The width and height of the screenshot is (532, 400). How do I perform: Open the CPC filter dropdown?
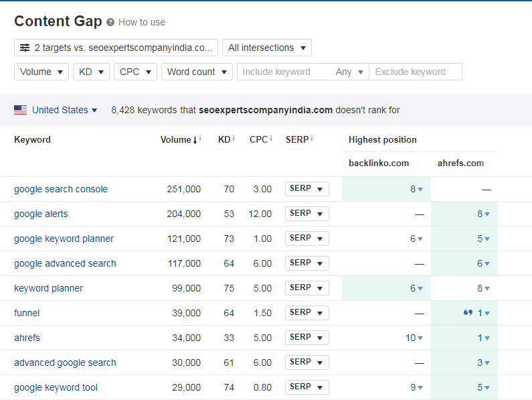[135, 72]
